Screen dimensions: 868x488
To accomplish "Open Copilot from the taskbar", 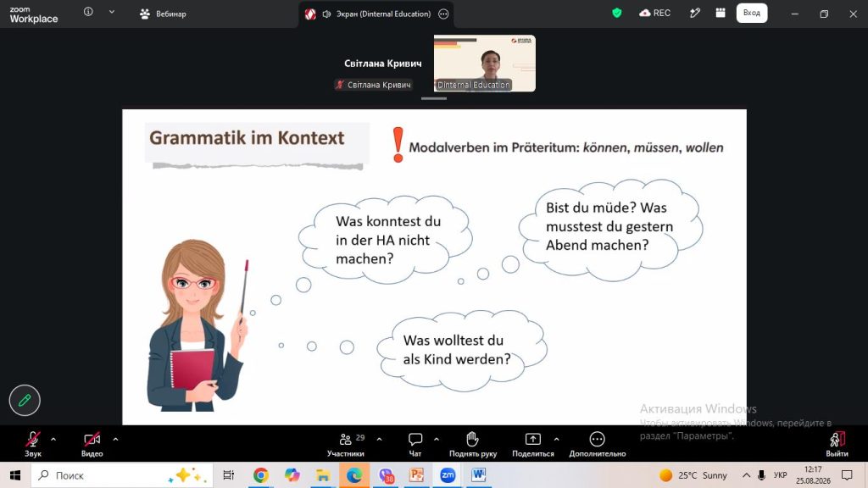I will [x=292, y=475].
